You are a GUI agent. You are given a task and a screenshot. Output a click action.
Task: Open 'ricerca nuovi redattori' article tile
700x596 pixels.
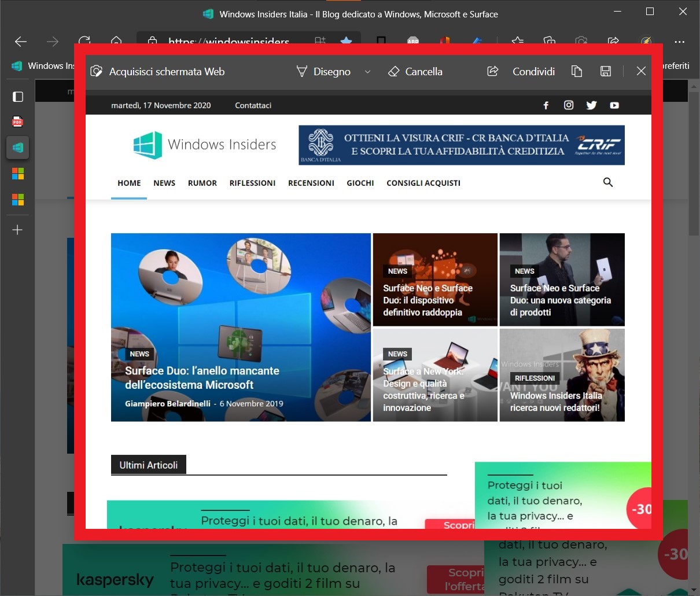point(562,375)
